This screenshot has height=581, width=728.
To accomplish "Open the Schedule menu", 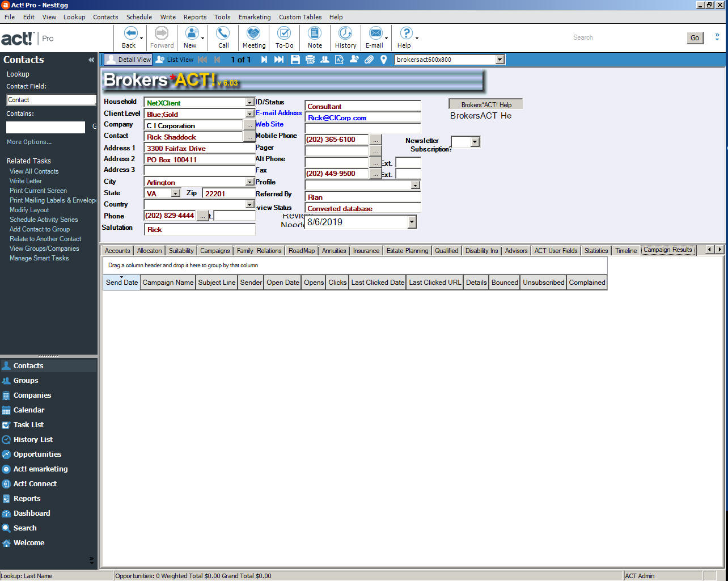I will (139, 17).
